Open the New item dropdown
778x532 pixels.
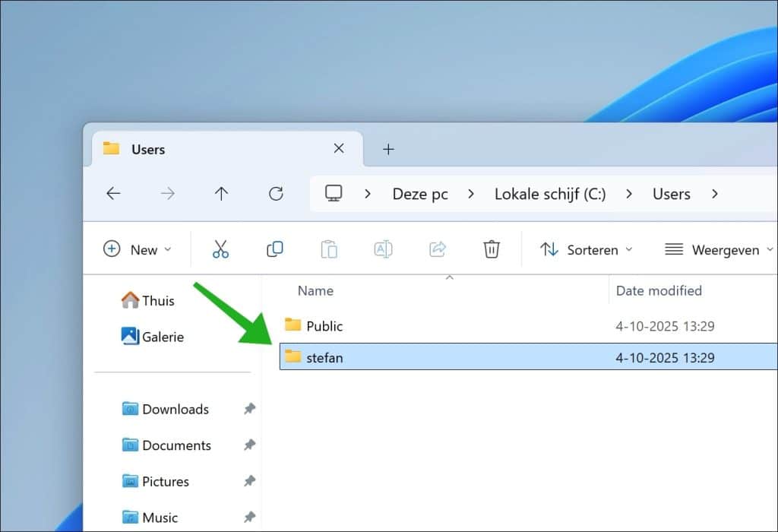(138, 249)
